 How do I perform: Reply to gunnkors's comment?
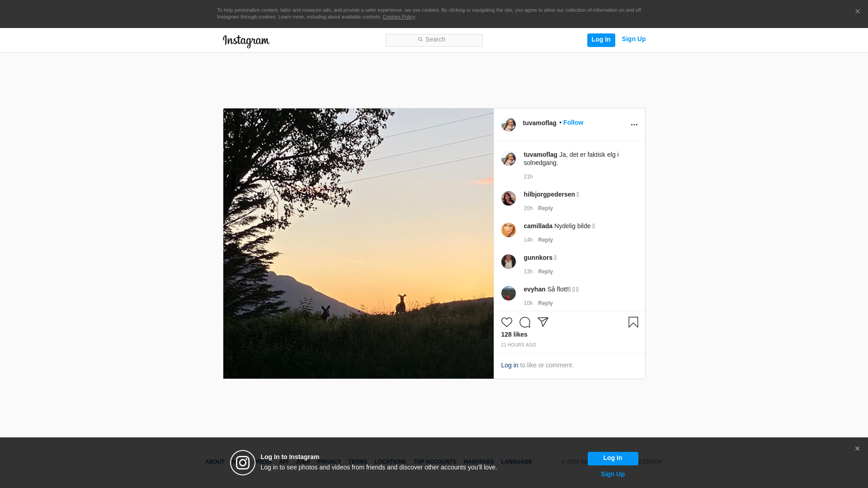pyautogui.click(x=545, y=272)
